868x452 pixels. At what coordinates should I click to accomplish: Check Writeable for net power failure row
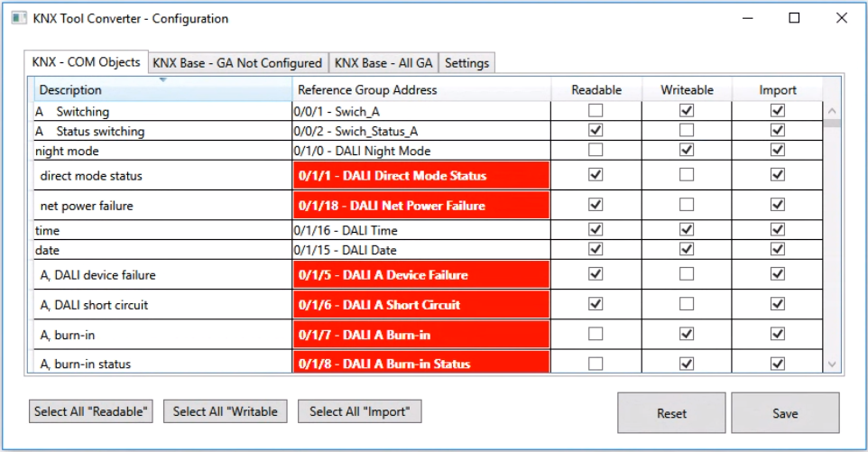(687, 206)
